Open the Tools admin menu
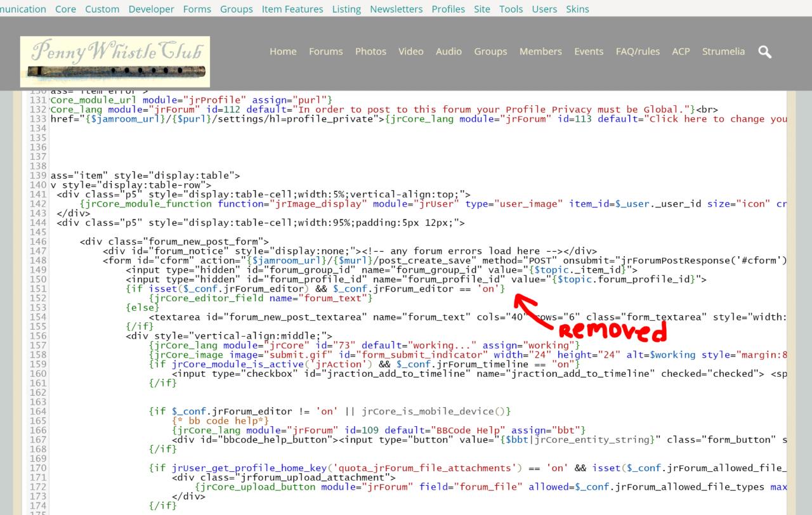 [x=511, y=9]
